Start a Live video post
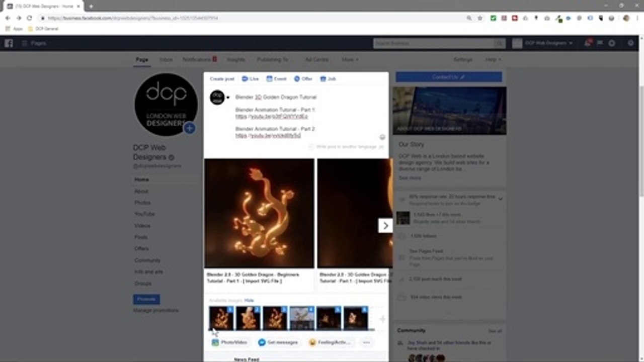Viewport: 644px width, 362px height. (x=250, y=79)
